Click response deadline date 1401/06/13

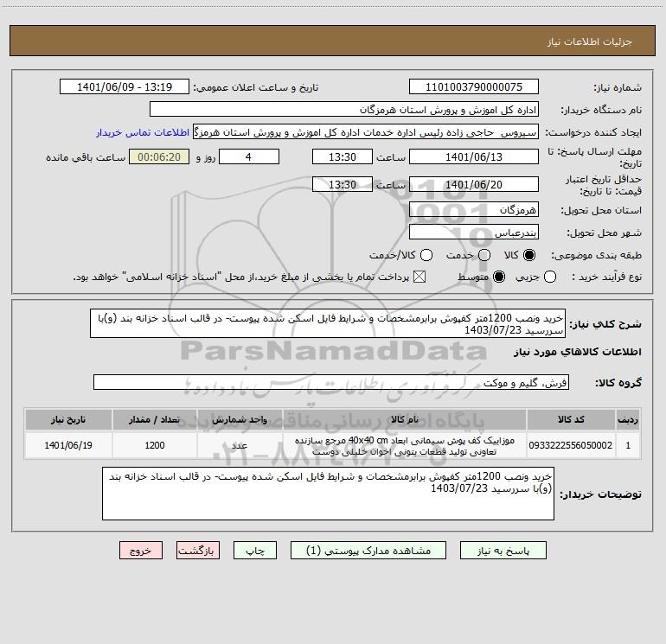[x=474, y=156]
